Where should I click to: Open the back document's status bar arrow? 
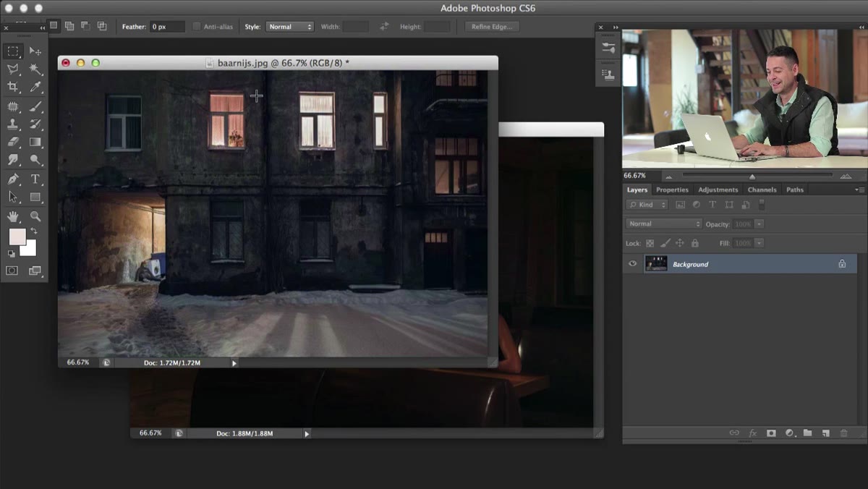point(307,433)
